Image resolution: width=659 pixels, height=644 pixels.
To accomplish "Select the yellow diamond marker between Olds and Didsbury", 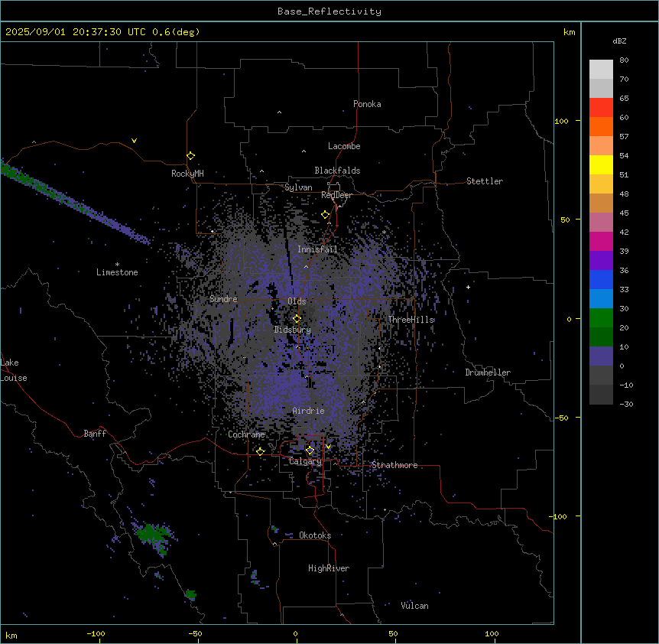I will pyautogui.click(x=297, y=318).
